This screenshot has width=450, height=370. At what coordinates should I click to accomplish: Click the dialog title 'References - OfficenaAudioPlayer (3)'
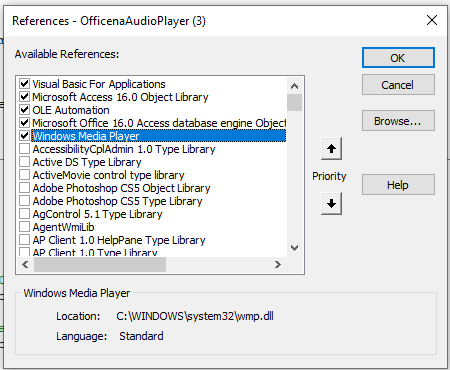pos(109,21)
